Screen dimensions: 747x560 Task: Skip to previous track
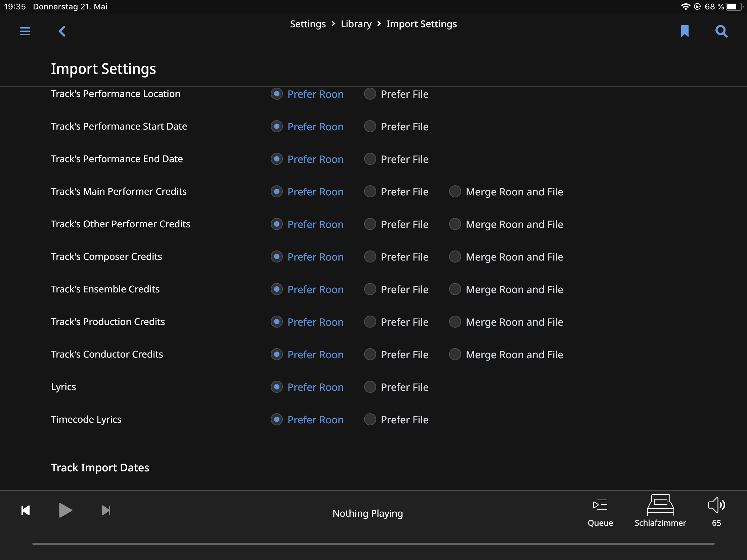tap(26, 510)
